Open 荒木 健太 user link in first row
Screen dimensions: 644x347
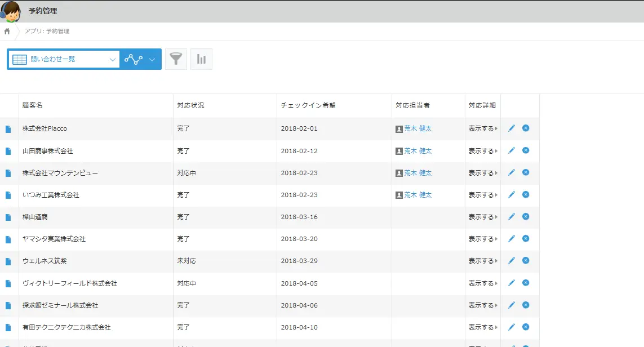tap(418, 128)
